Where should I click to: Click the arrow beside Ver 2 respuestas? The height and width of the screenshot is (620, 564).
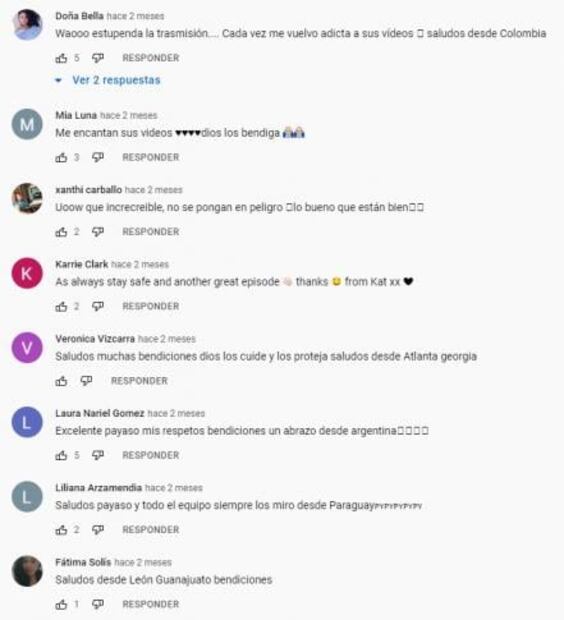coord(59,81)
